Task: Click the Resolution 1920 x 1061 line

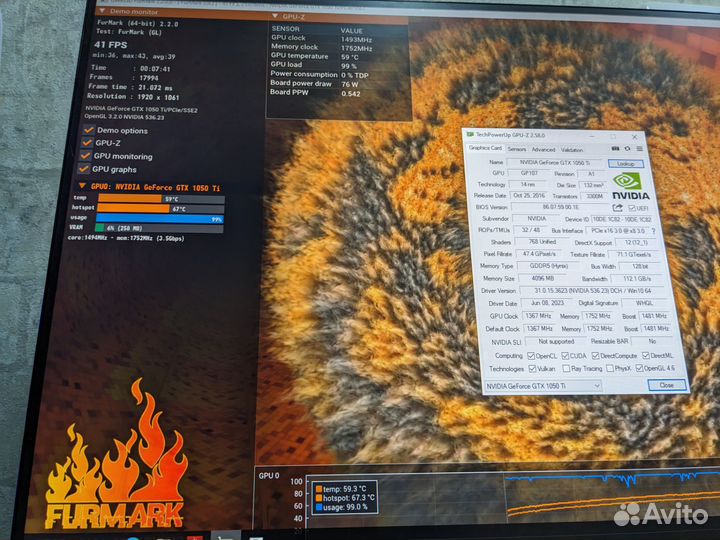Action: (133, 96)
